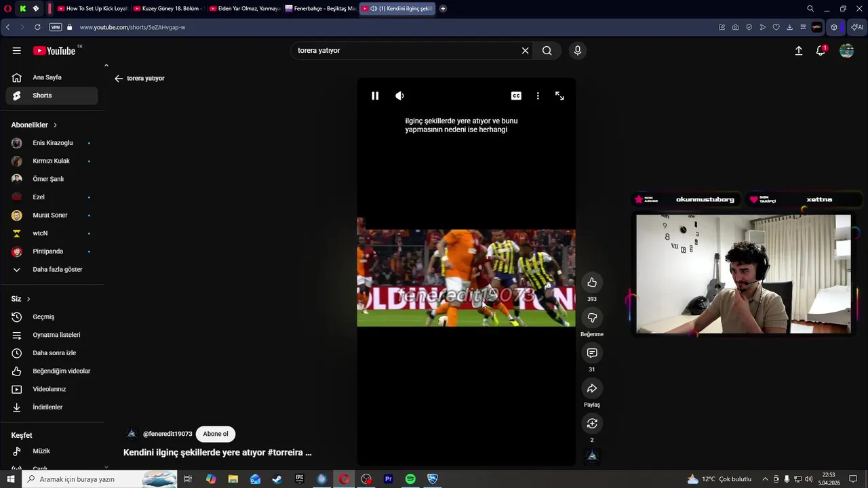Add page to bookmarks heart icon

click(x=776, y=27)
